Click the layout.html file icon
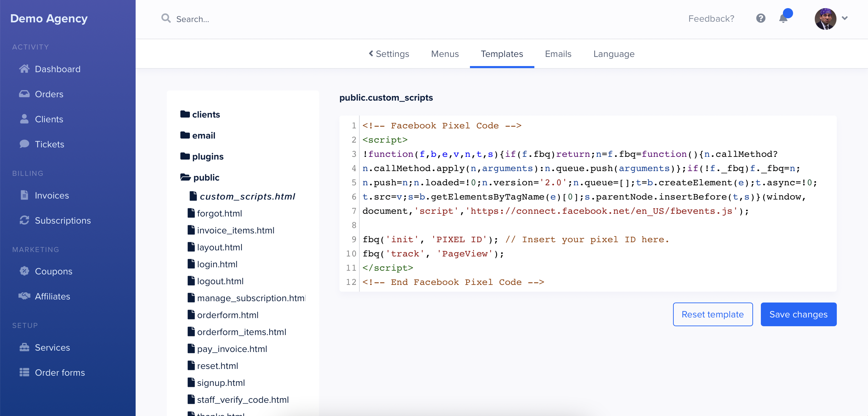The image size is (868, 416). click(191, 247)
